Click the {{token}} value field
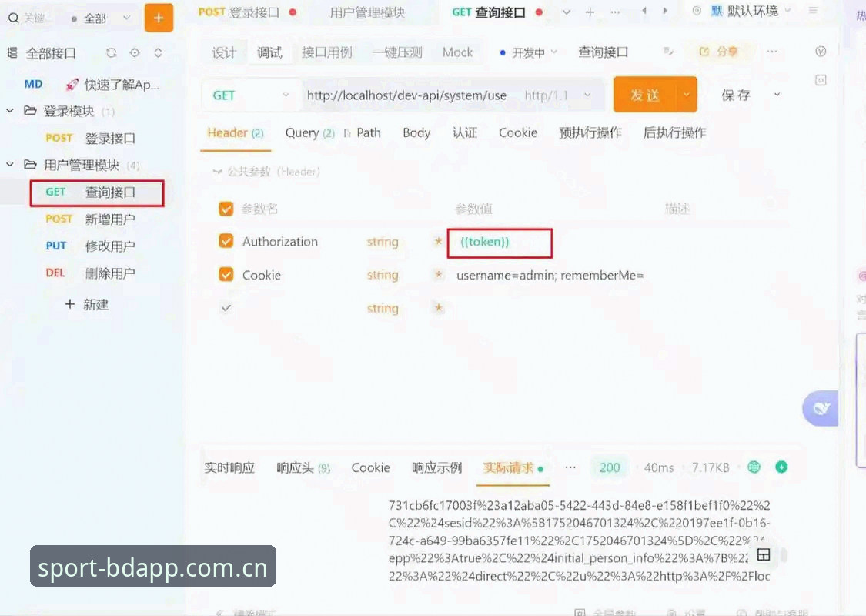Image resolution: width=866 pixels, height=616 pixels. coord(500,243)
